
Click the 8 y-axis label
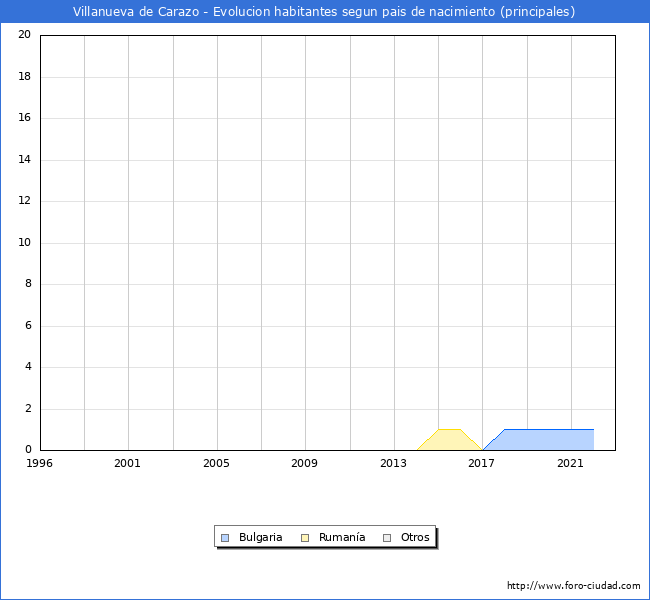[x=28, y=283]
